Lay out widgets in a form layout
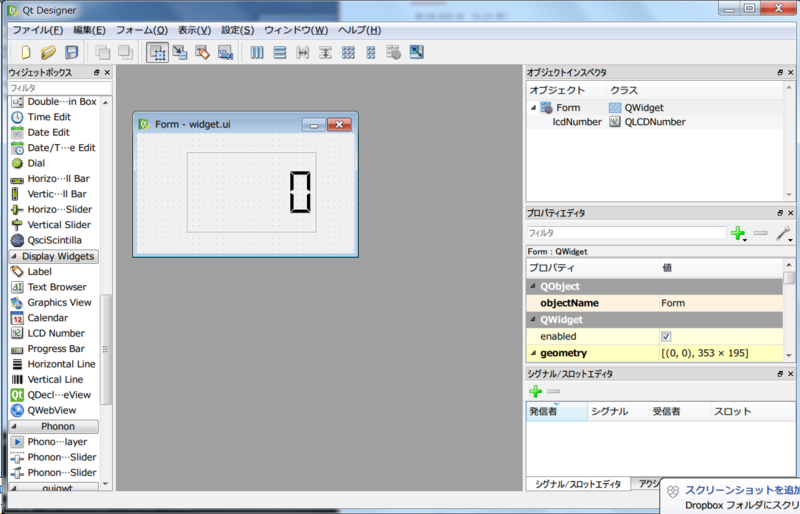800x514 pixels. [x=371, y=52]
